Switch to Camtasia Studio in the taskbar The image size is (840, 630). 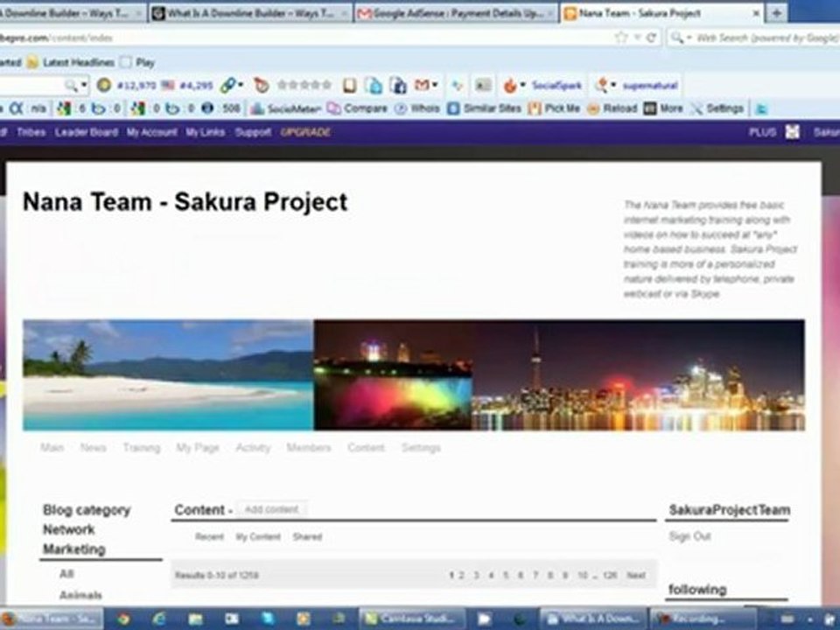coord(411,619)
